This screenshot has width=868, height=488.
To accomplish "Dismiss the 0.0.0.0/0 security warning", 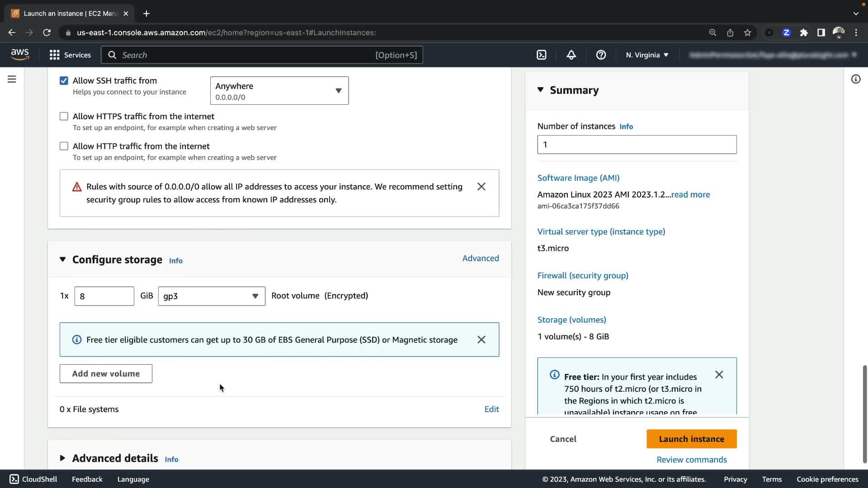I will click(481, 187).
